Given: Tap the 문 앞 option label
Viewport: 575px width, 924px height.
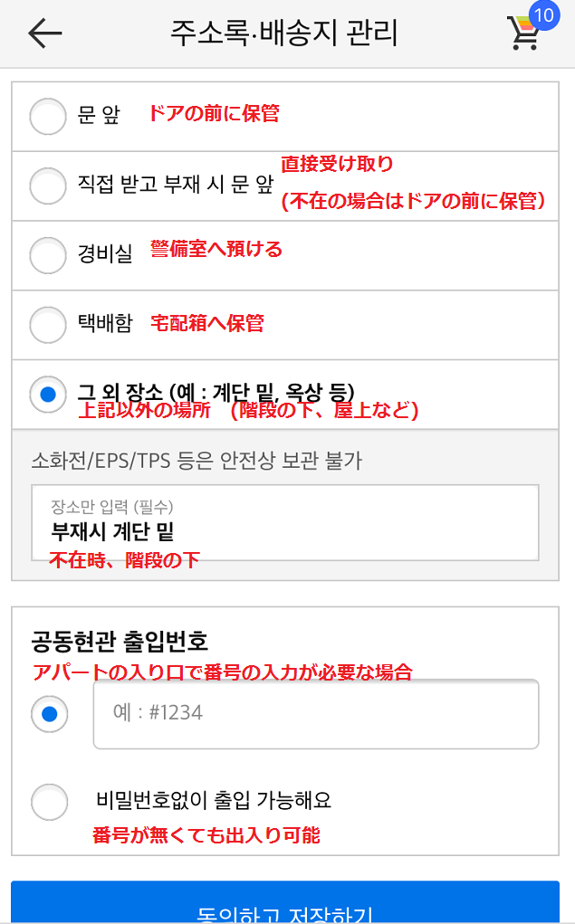Looking at the screenshot, I should [99, 117].
